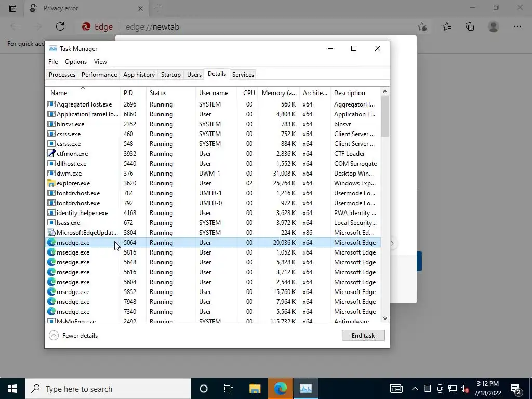The image size is (532, 399).
Task: Switch to the Users tab
Action: pos(194,75)
